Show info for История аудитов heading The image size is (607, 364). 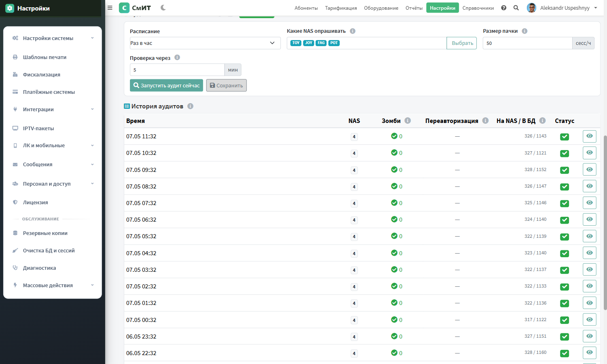(x=190, y=106)
